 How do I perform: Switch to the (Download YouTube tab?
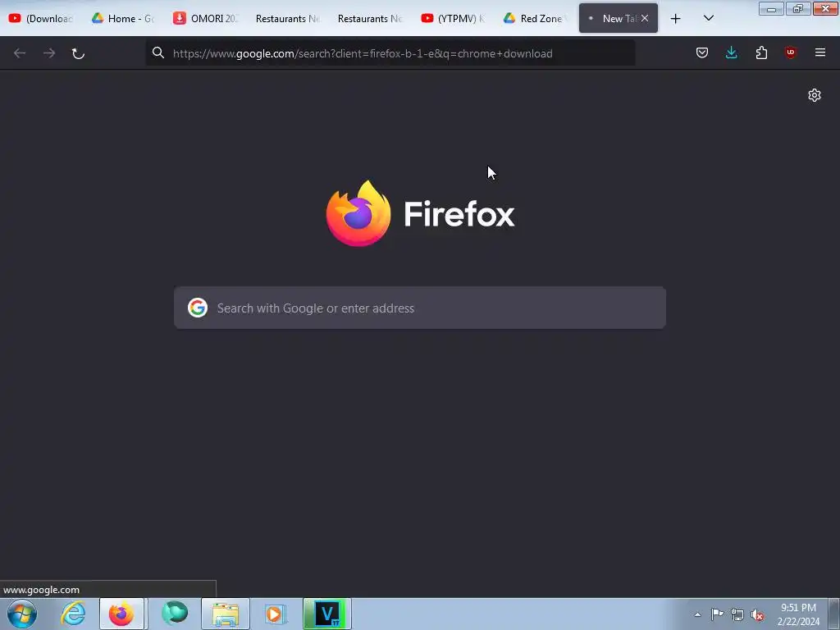(41, 18)
